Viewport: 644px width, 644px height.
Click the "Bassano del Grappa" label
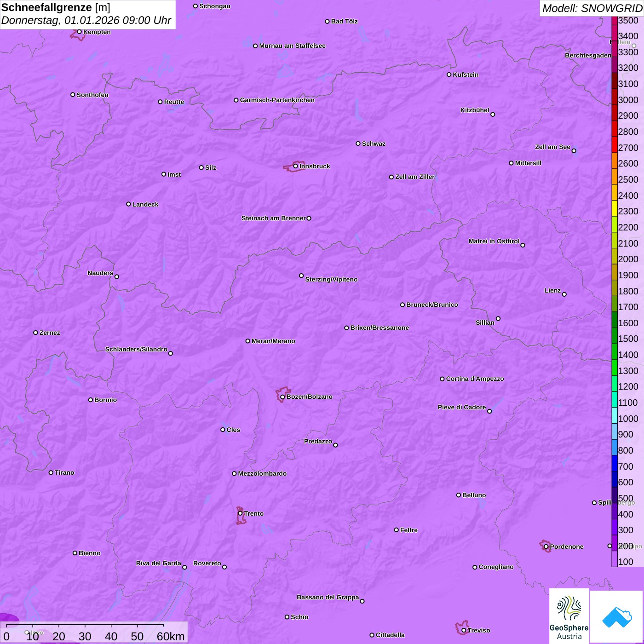pyautogui.click(x=328, y=597)
